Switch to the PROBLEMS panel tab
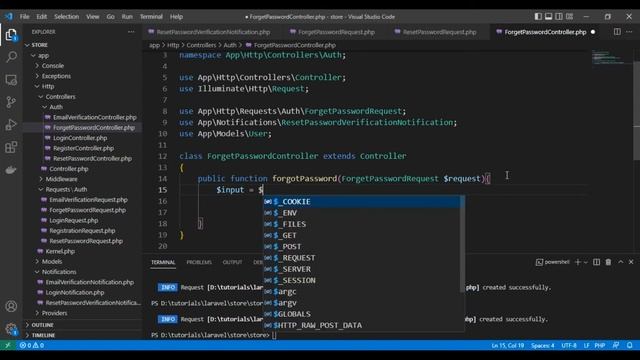 tap(199, 262)
